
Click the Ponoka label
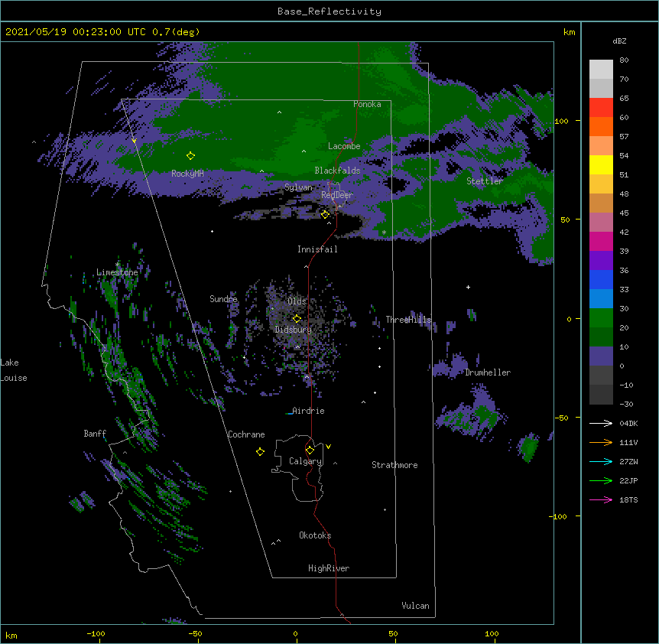[367, 104]
